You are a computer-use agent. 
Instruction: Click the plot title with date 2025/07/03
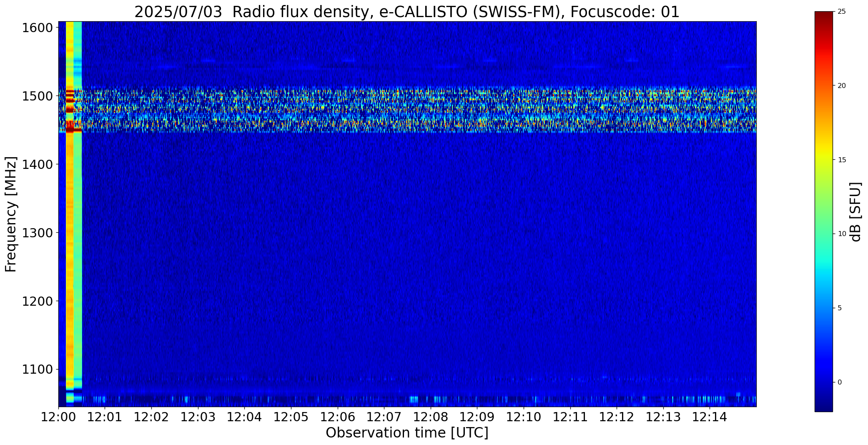(x=407, y=12)
